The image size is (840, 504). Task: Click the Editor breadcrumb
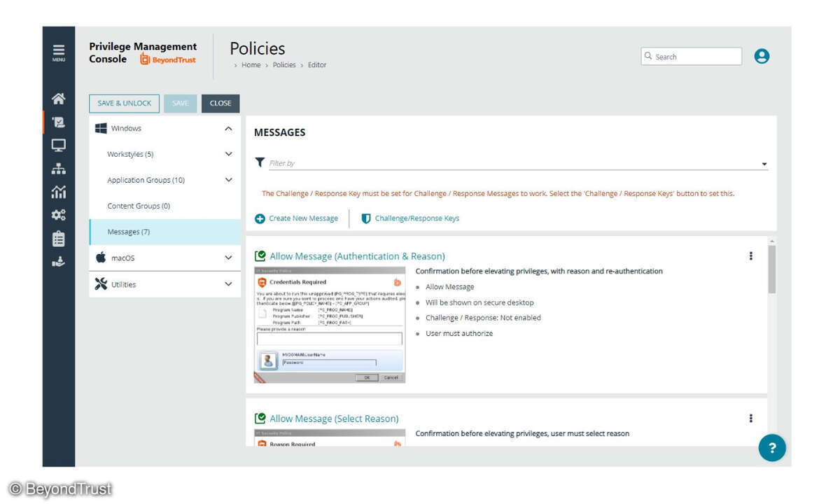tap(317, 65)
